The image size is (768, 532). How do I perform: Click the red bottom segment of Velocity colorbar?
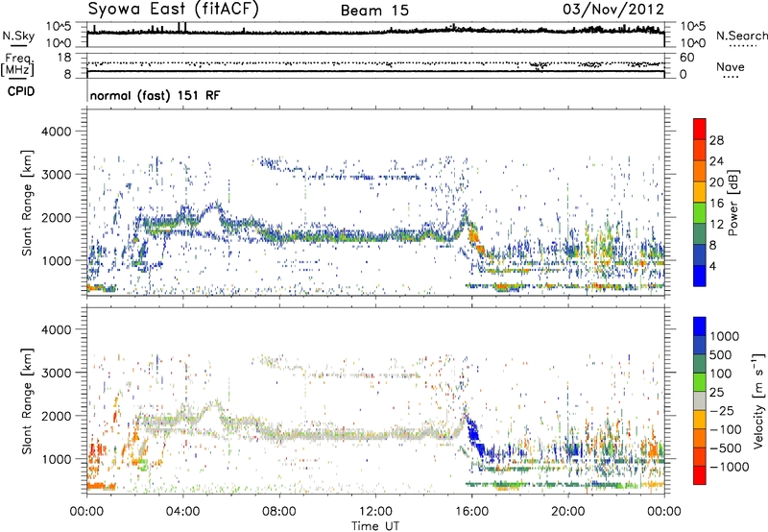pyautogui.click(x=700, y=475)
